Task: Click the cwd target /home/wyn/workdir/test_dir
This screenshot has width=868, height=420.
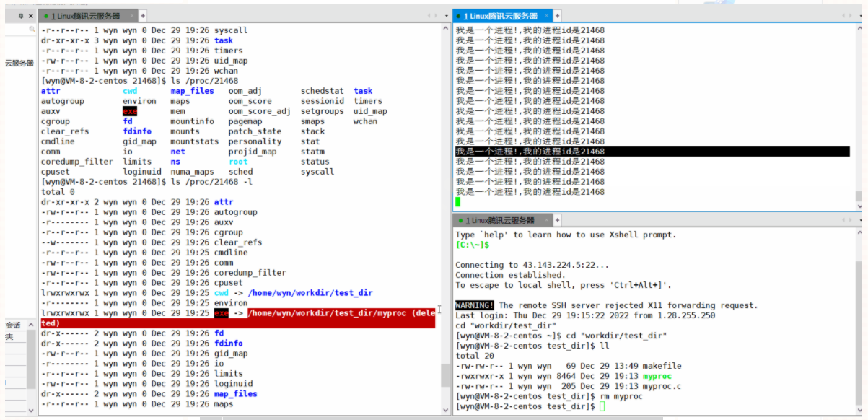Action: click(310, 293)
